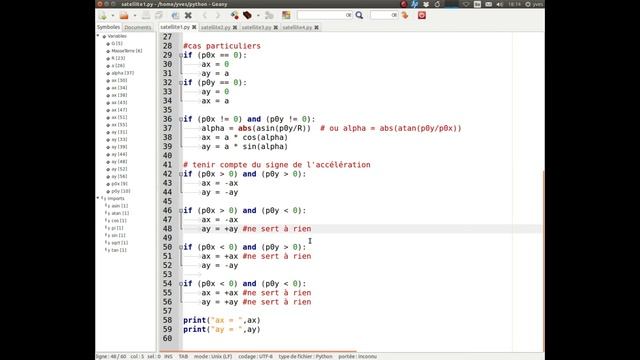This screenshot has width=640, height=360.
Task: Click 'type de fichier: Python' status text
Action: click(305, 356)
